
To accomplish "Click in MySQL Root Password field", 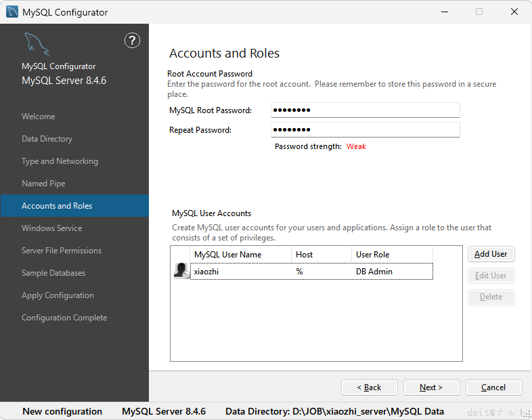I will [365, 110].
